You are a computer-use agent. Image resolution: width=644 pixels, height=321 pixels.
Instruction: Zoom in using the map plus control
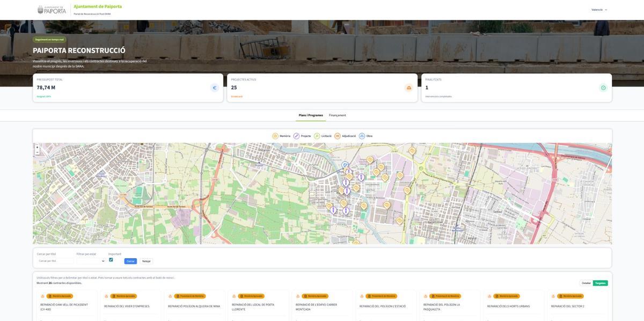point(36,146)
